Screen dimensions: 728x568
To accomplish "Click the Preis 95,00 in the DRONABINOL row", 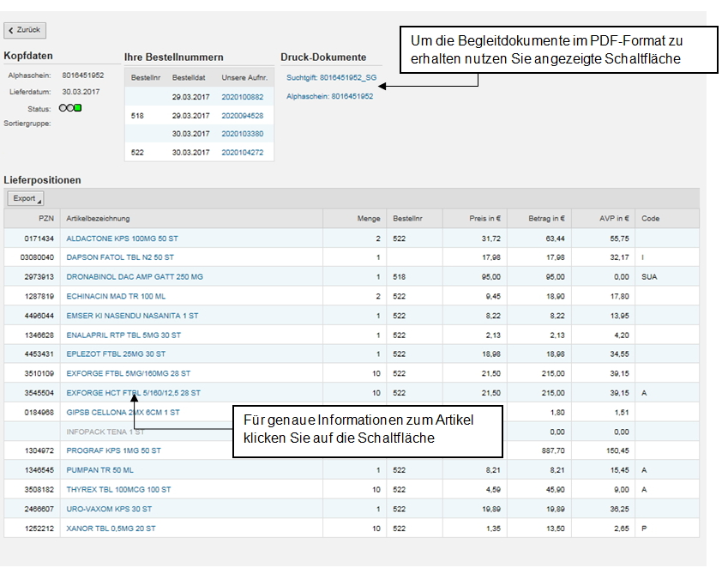I will coord(490,277).
